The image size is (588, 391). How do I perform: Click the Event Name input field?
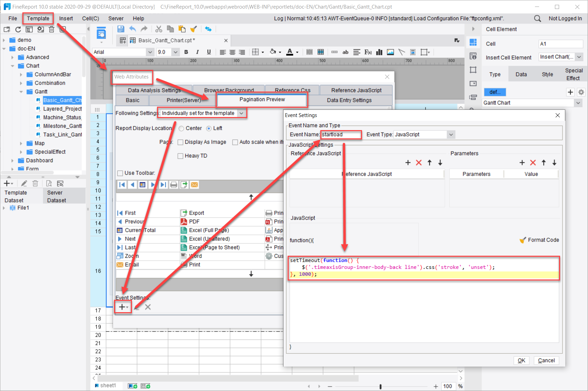click(341, 135)
